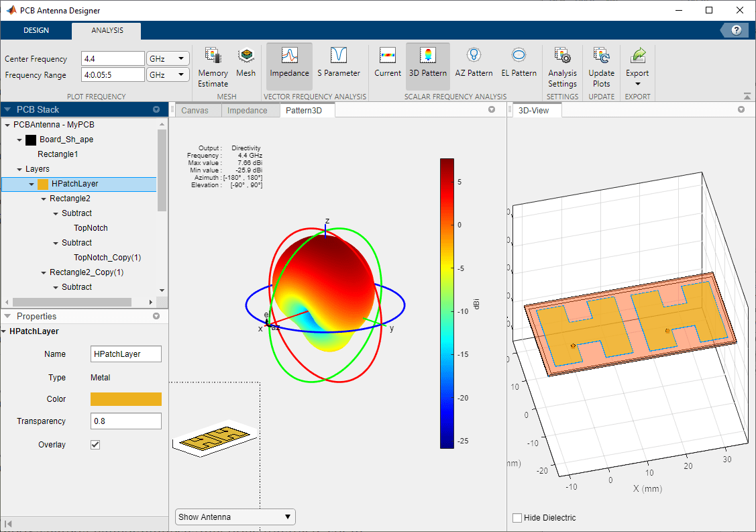Viewport: 756px width, 532px height.
Task: Open the Export menu button
Action: point(637,66)
